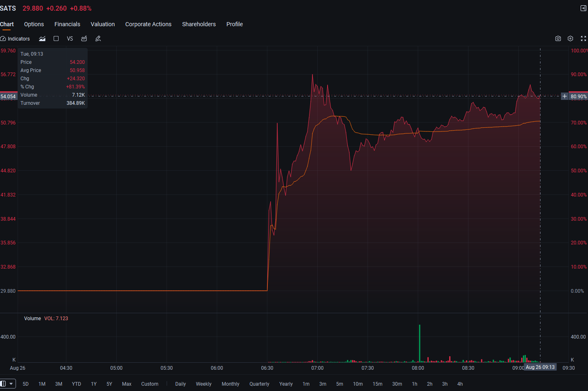Choose the Custom date range
This screenshot has width=588, height=391.
[150, 384]
